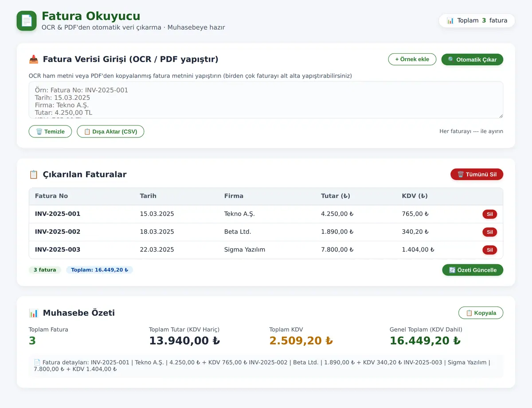Delete all invoices with Tümünü Sil
This screenshot has height=408, width=532.
click(x=477, y=174)
